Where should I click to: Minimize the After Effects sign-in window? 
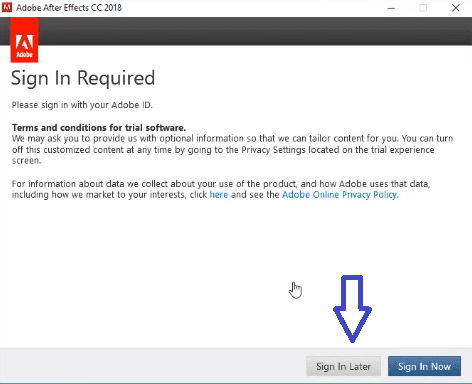[x=391, y=8]
